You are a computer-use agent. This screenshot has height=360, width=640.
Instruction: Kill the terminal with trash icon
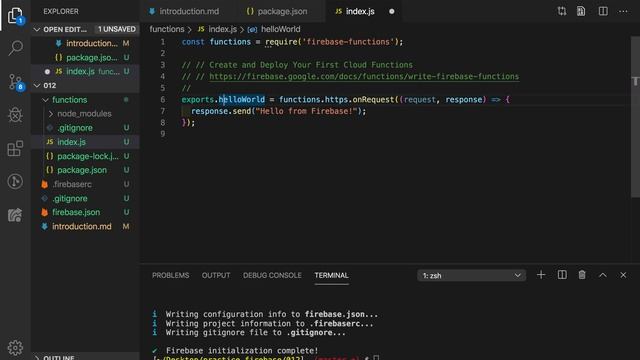coord(582,275)
